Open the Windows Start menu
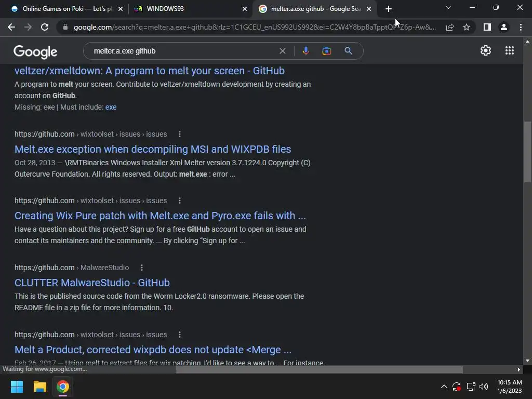Image resolution: width=532 pixels, height=399 pixels. click(x=17, y=387)
